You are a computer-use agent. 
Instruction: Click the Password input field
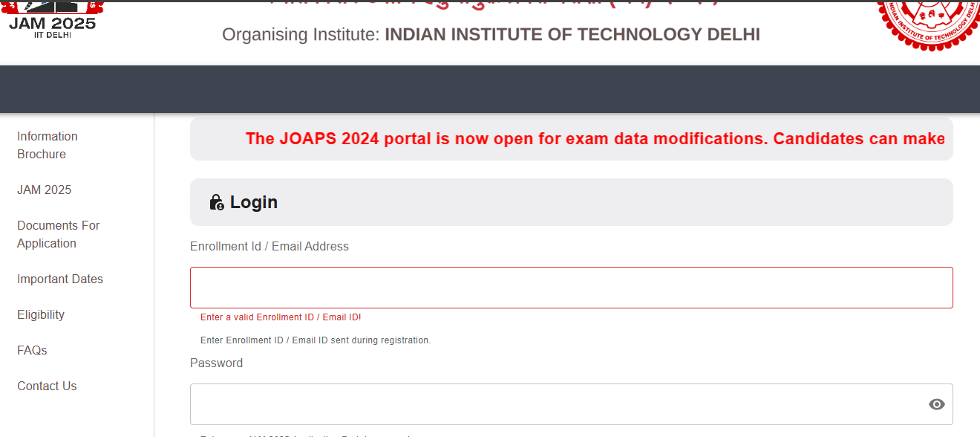click(520, 404)
